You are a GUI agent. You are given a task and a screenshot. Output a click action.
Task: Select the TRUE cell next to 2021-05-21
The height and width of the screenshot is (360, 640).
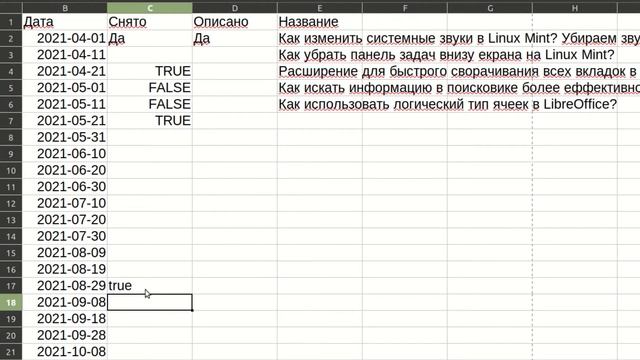tap(149, 121)
